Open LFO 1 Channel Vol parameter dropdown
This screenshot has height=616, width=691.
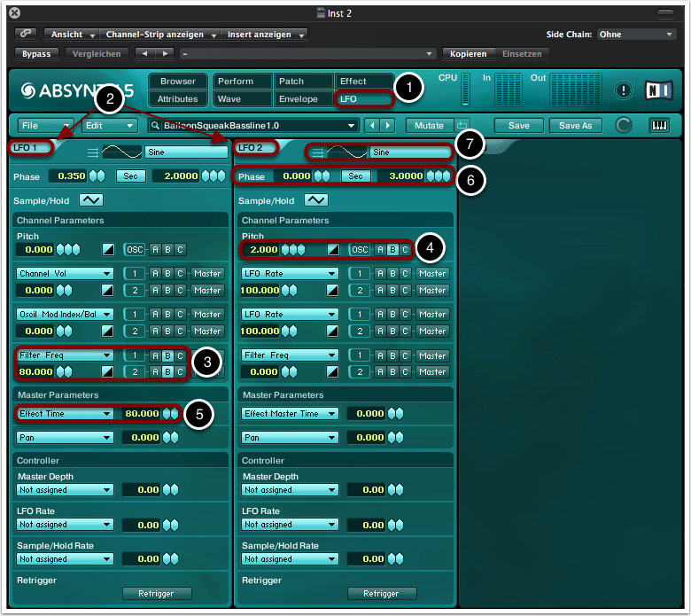pos(65,274)
